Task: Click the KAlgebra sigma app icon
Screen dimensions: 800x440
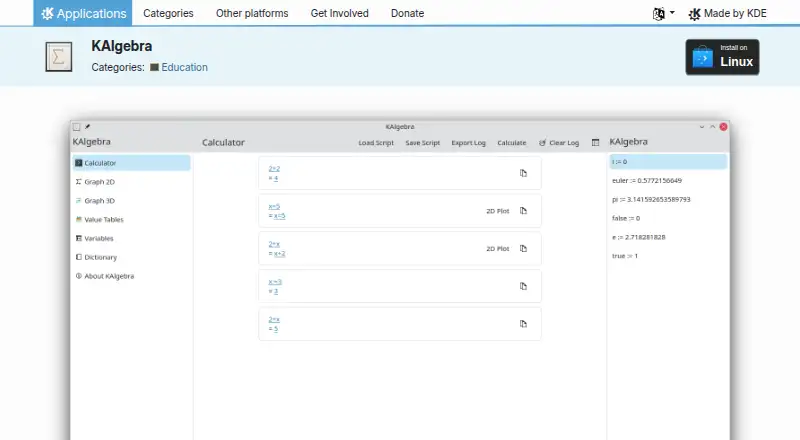Action: click(x=59, y=57)
